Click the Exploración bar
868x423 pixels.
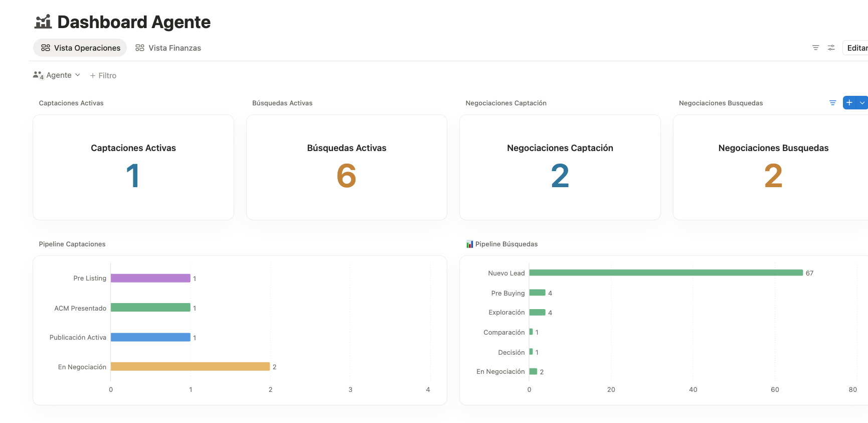[538, 312]
